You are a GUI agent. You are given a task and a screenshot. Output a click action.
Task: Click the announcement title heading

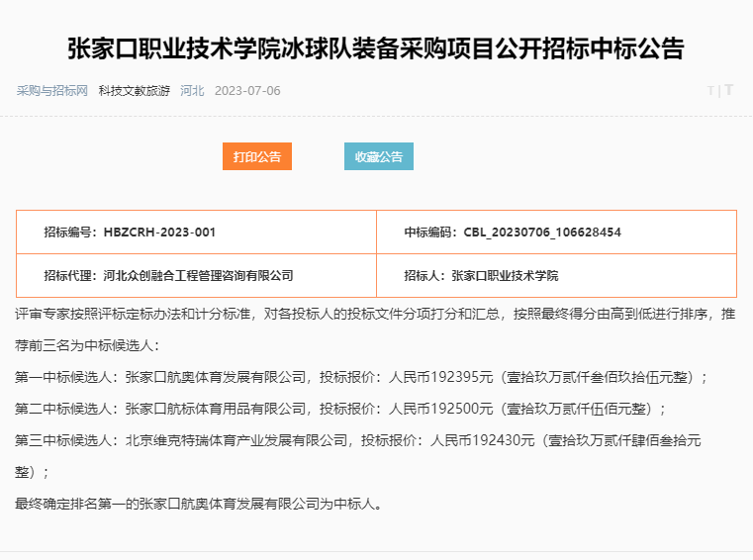click(x=376, y=47)
